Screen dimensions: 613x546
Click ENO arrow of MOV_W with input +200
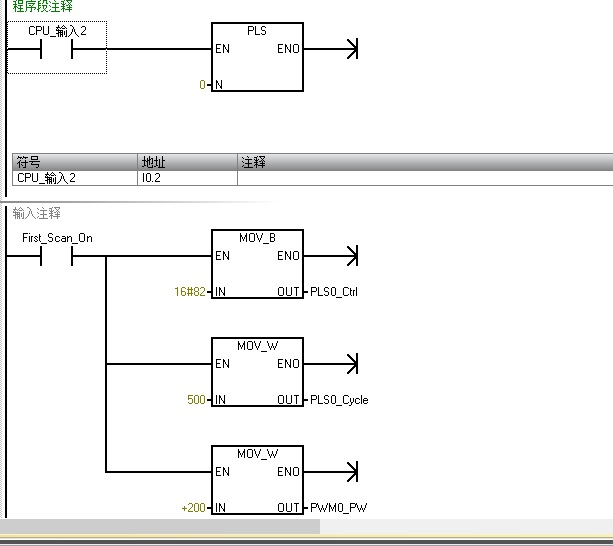[x=350, y=472]
